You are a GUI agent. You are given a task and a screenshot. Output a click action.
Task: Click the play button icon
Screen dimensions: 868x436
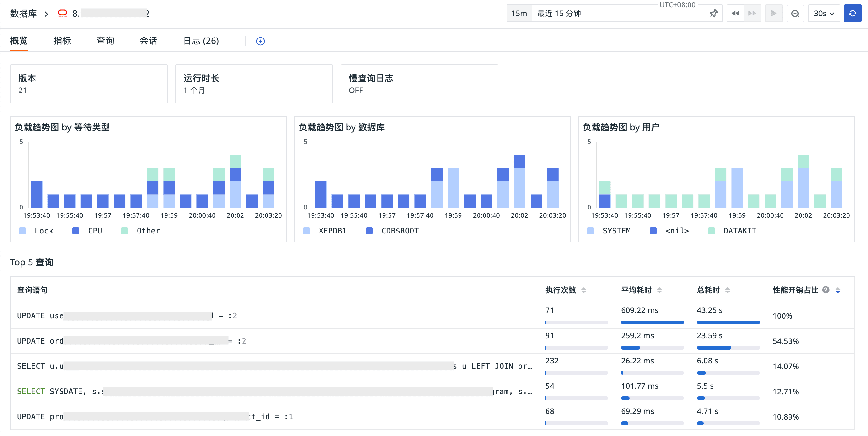(x=773, y=14)
